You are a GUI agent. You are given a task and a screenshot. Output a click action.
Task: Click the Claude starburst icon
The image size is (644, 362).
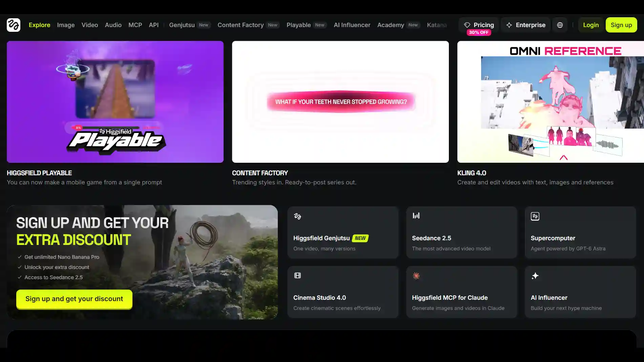(x=416, y=276)
